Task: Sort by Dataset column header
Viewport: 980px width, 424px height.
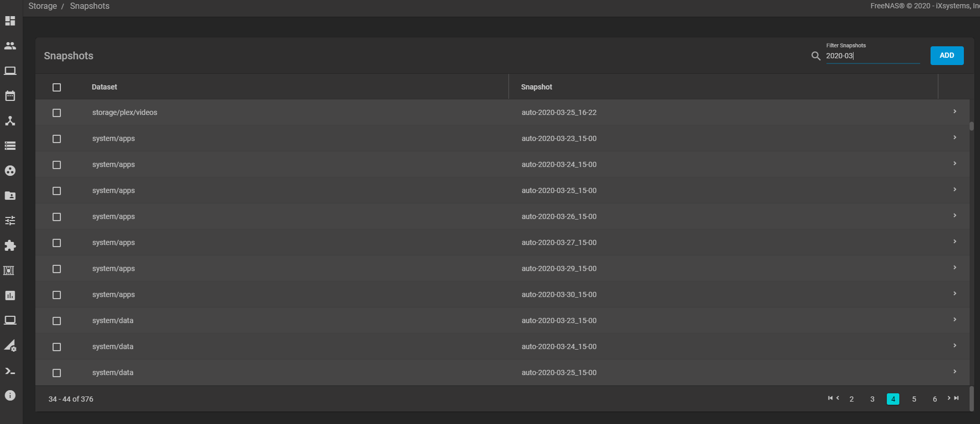Action: 104,87
